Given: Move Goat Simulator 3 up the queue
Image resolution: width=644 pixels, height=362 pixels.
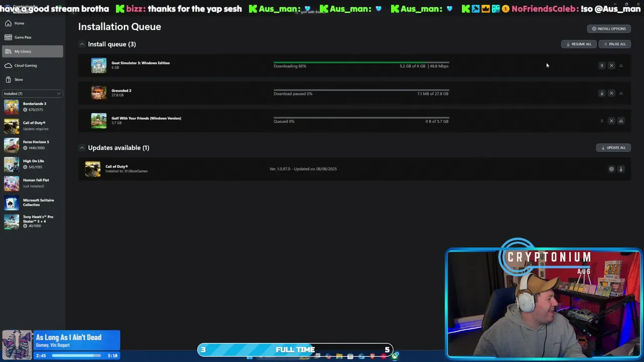Looking at the screenshot, I should (621, 65).
